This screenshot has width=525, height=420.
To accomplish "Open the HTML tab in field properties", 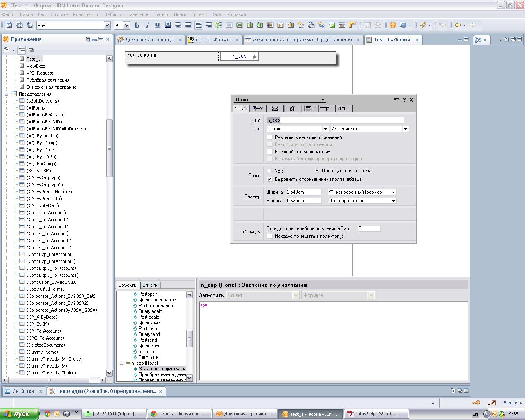I will point(344,108).
